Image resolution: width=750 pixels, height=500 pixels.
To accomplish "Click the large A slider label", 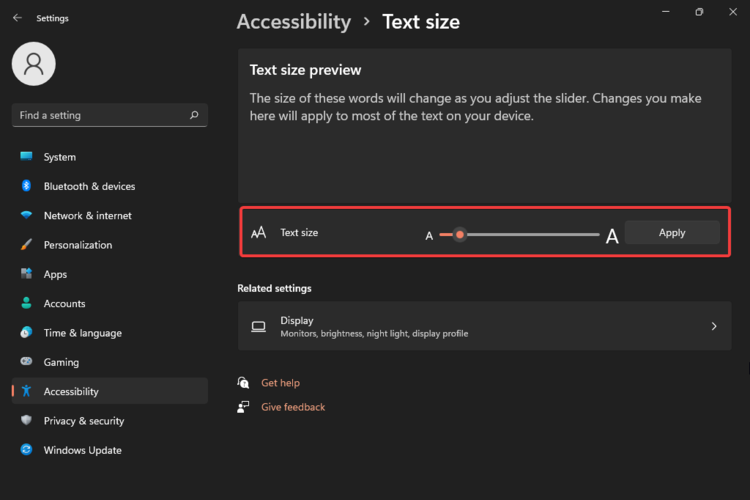I will (x=612, y=236).
